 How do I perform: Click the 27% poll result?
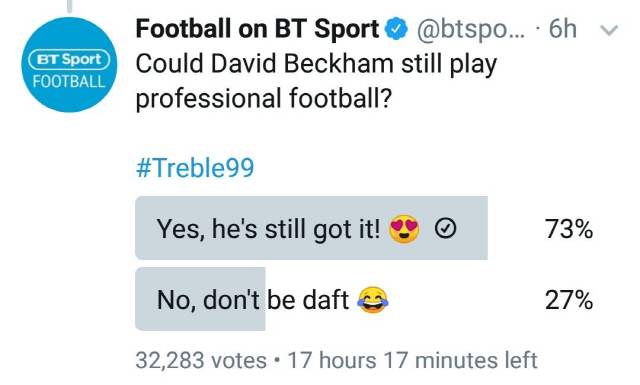click(569, 300)
